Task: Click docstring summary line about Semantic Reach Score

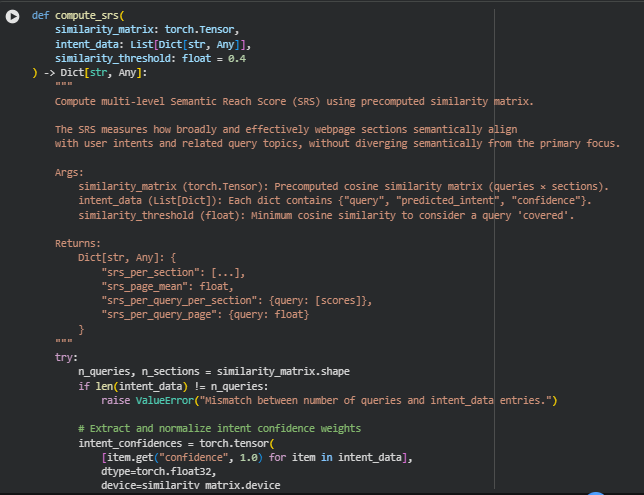Action: (294, 101)
